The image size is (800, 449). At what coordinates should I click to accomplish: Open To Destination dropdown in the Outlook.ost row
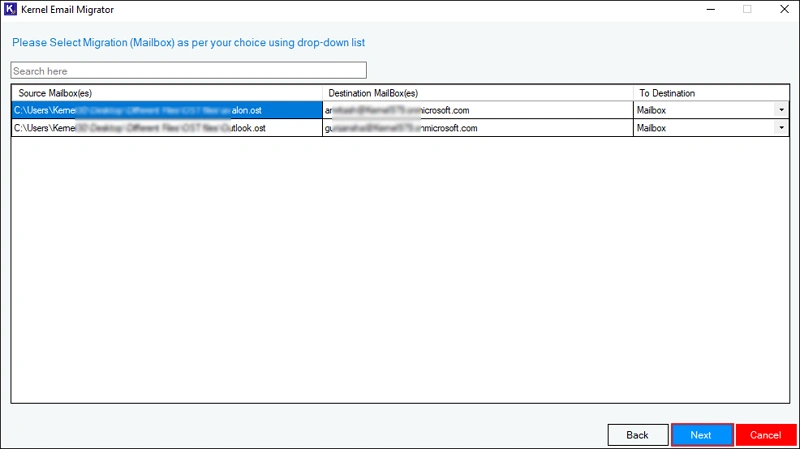click(x=781, y=128)
